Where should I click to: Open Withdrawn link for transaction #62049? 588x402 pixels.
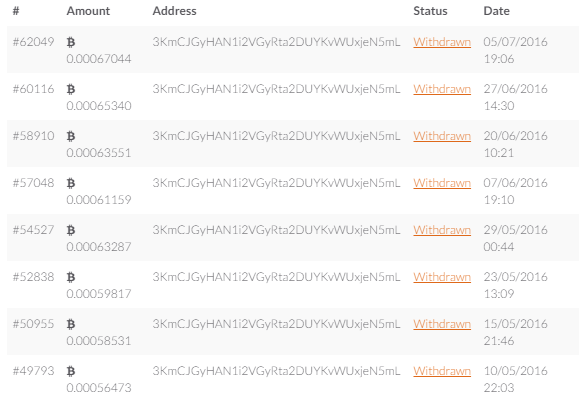442,42
